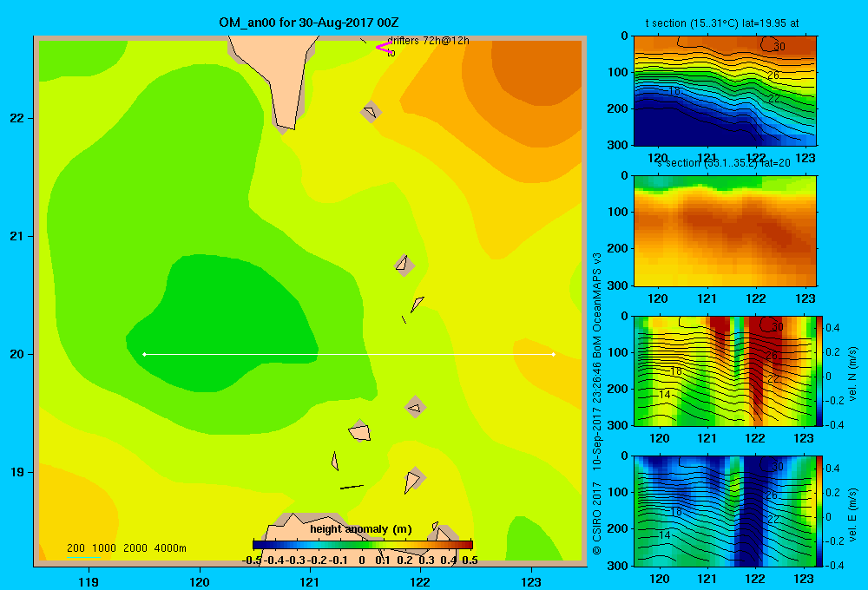Click the dark red current core in vel. N plot
868x590 pixels.
pos(756,365)
